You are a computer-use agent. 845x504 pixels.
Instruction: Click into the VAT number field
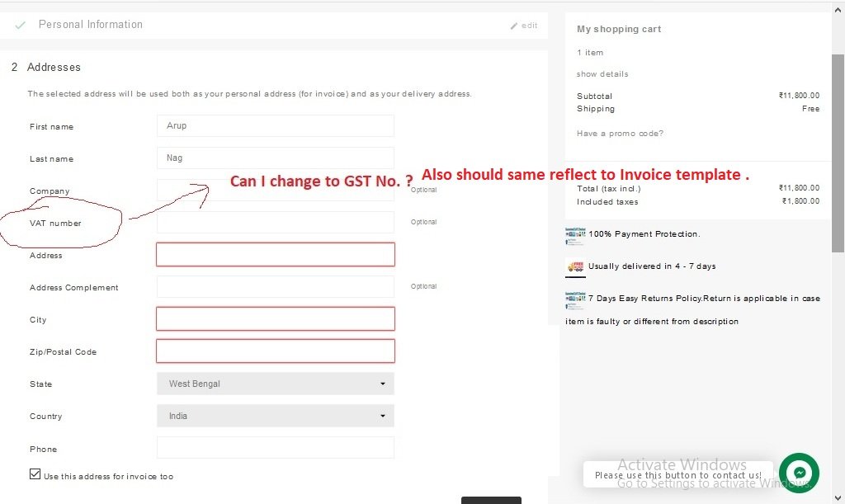point(275,223)
